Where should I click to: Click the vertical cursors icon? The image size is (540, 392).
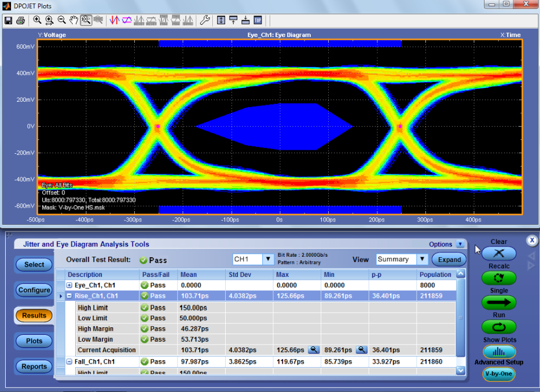[114, 20]
